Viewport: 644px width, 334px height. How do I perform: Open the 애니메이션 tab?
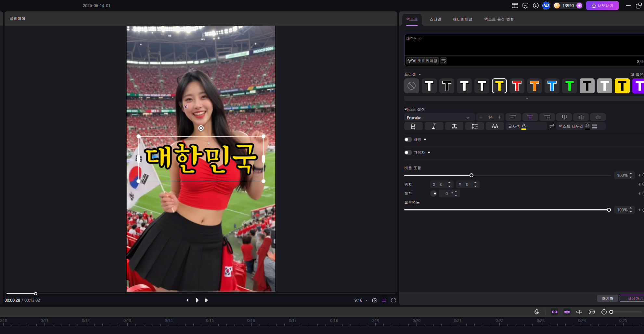(x=463, y=19)
